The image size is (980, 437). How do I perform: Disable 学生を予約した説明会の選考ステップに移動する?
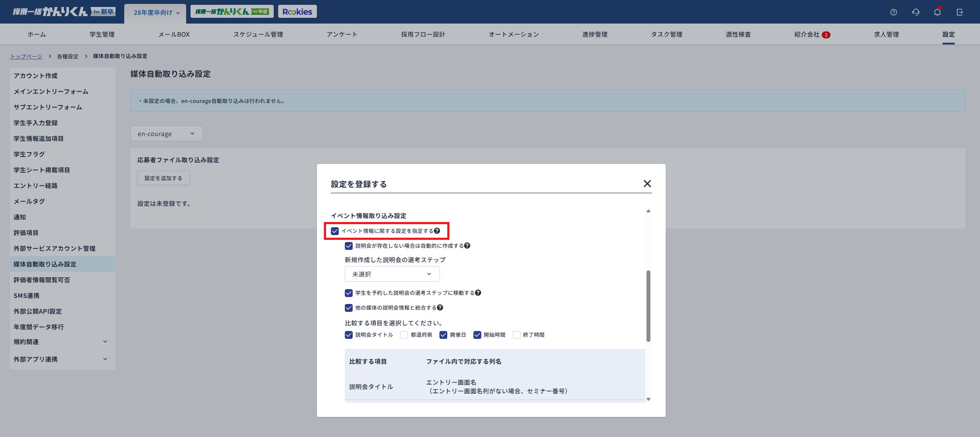348,293
